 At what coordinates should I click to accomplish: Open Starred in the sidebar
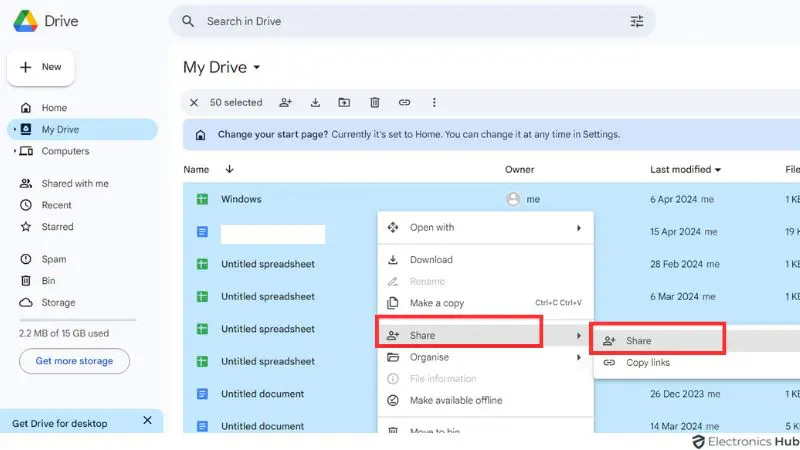(x=57, y=227)
